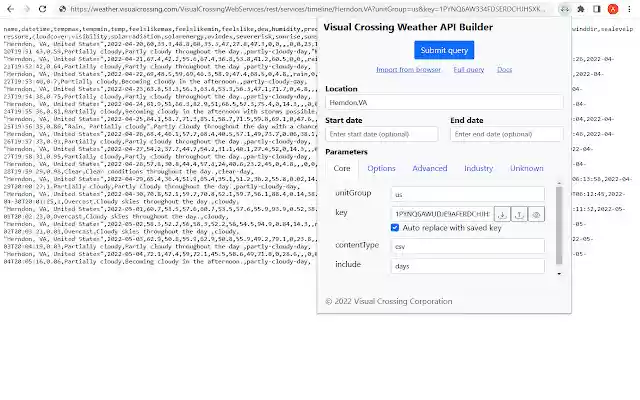640x400 pixels.
Task: Click the CSV header row text
Action: point(160,33)
